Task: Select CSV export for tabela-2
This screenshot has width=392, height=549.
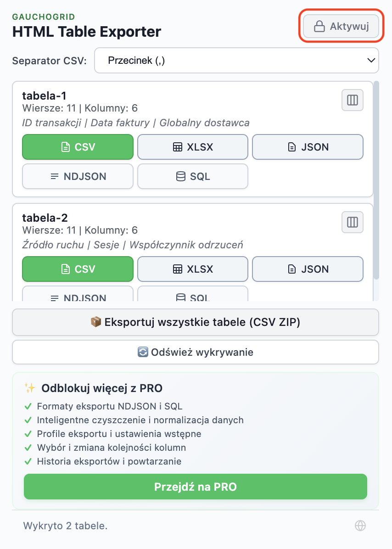Action: [x=78, y=269]
